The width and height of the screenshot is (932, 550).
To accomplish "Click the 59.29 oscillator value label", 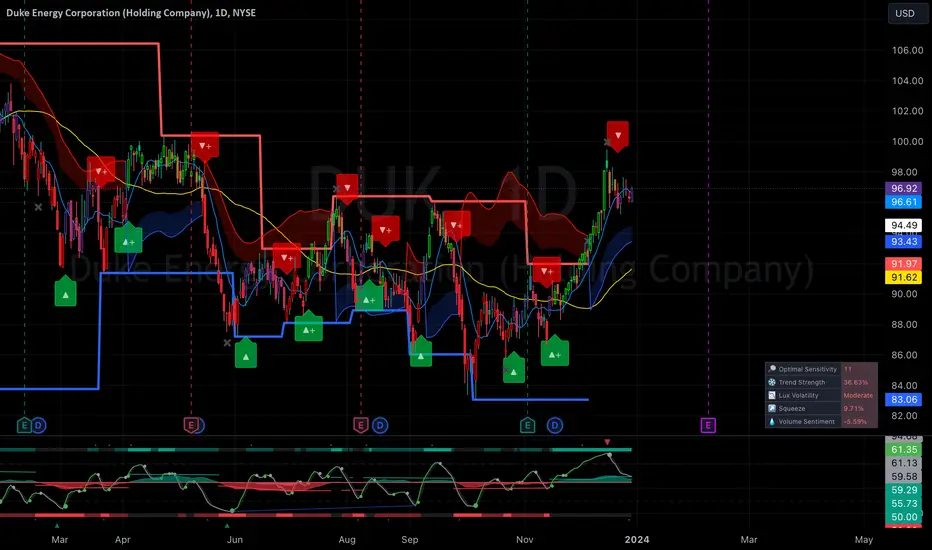I will 903,490.
